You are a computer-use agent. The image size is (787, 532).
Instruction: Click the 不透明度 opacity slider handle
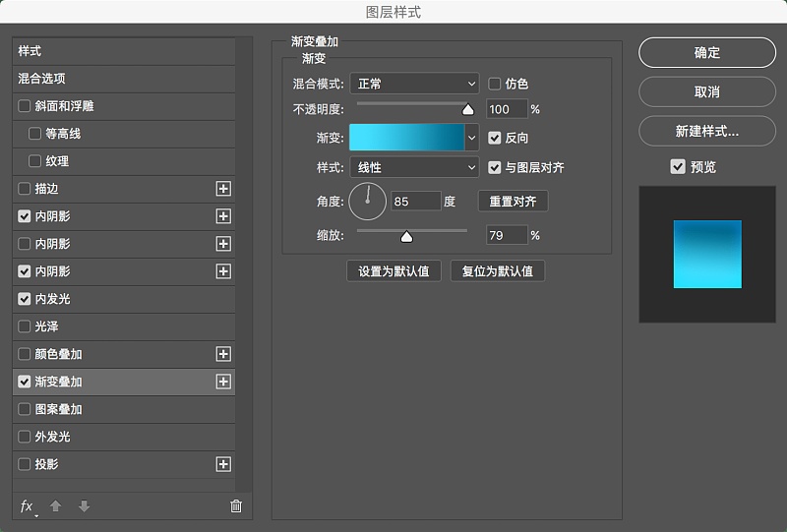coord(468,109)
